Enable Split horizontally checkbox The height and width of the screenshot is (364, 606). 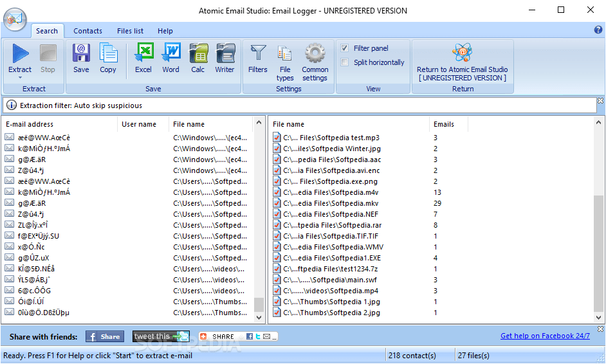point(344,62)
